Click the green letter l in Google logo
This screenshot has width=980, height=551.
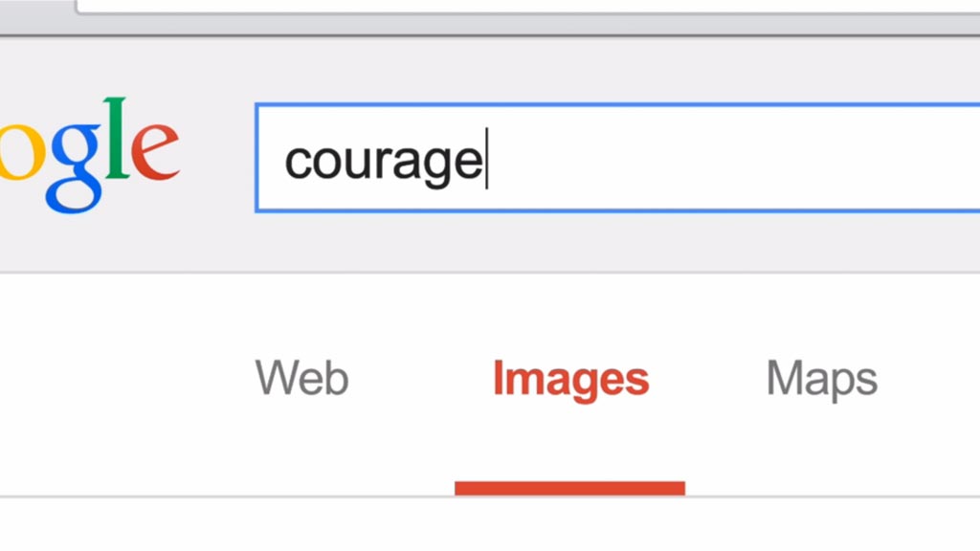point(116,137)
